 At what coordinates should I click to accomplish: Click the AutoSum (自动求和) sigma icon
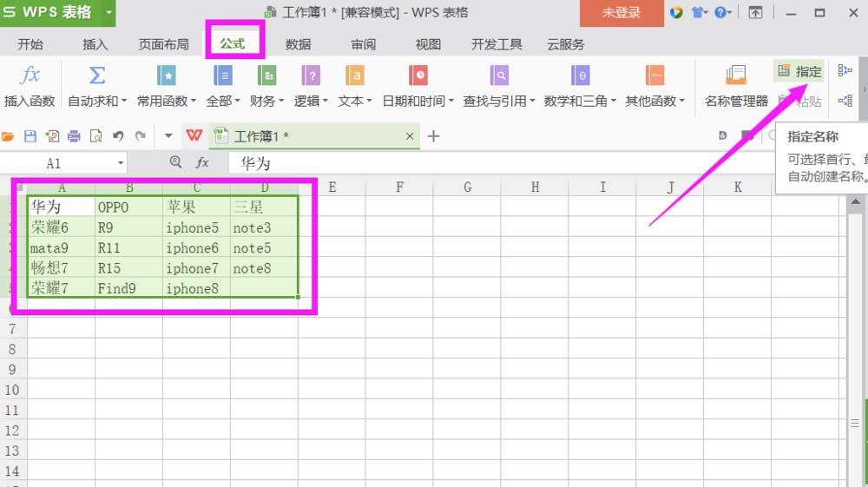[x=97, y=76]
